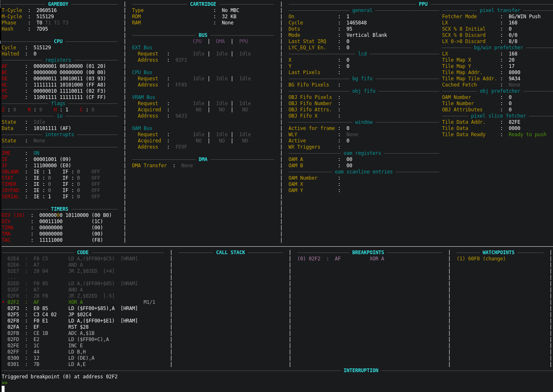This screenshot has height=392, width=553.
Task: Click the TIMA timer row
Action: 53,228
